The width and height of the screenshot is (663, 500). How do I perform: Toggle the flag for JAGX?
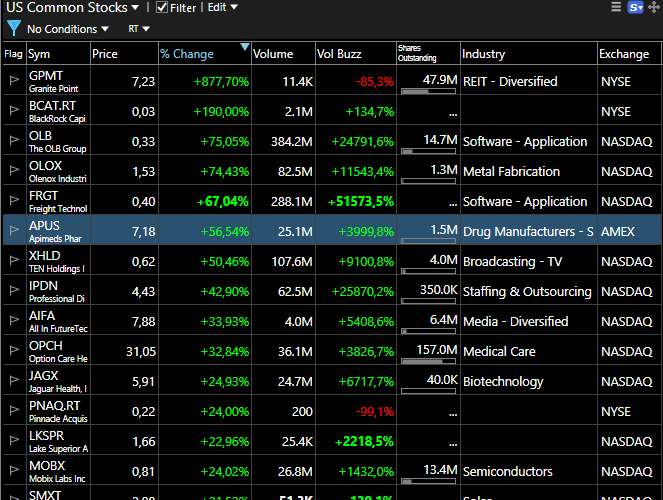(14, 380)
